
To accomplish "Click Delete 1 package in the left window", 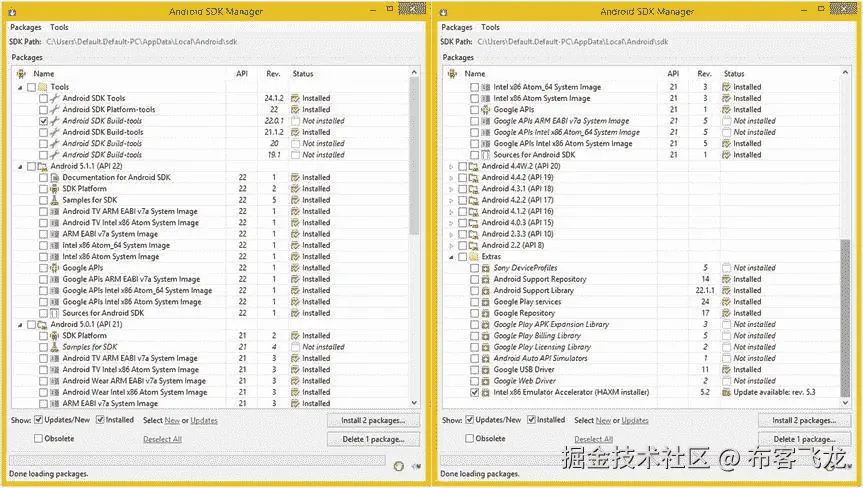I will [373, 439].
